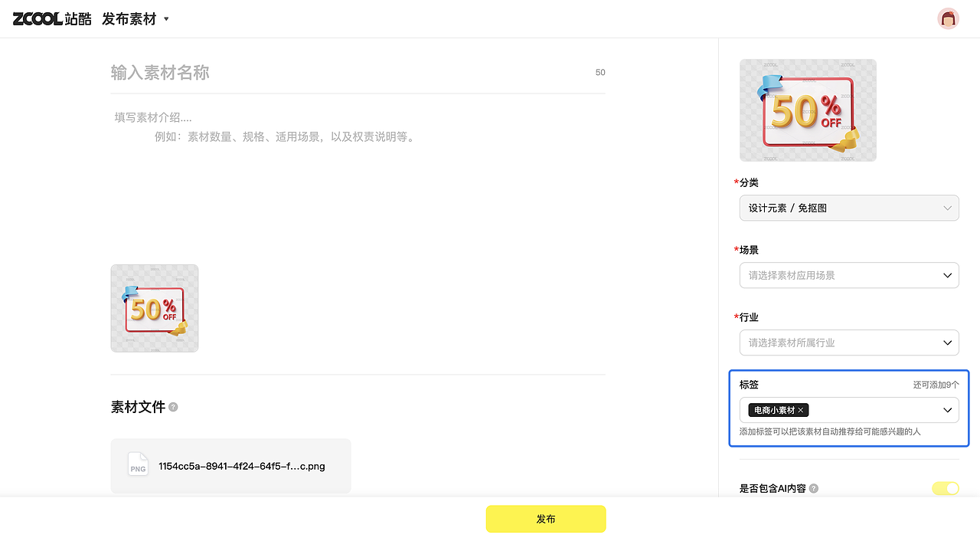The width and height of the screenshot is (980, 541).
Task: Open the 发布素材 dropdown menu
Action: (136, 19)
